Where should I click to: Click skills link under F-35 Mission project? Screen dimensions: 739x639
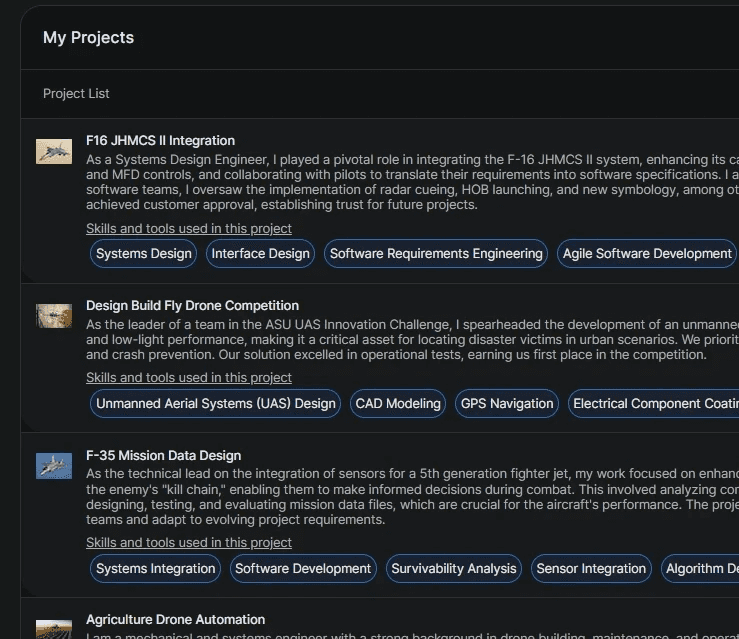click(x=189, y=542)
